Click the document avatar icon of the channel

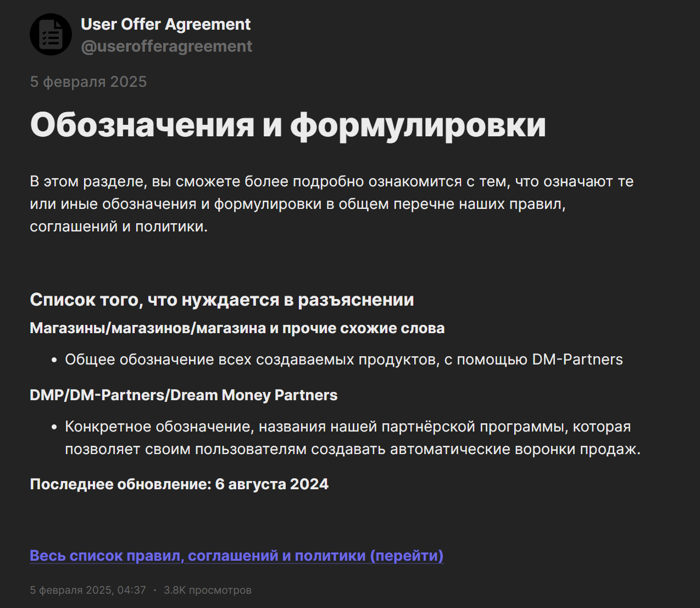click(x=51, y=34)
